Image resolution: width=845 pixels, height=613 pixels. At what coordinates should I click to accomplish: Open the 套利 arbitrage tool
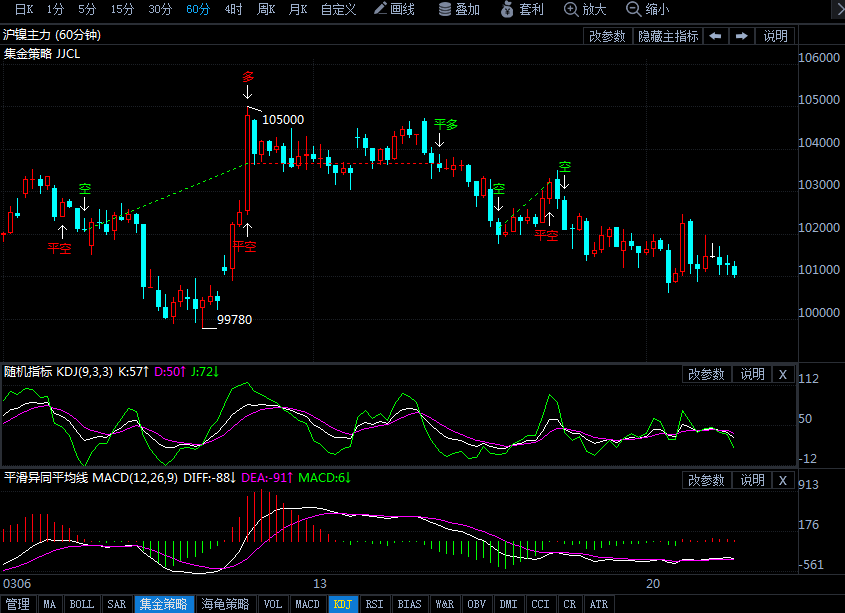coord(521,9)
